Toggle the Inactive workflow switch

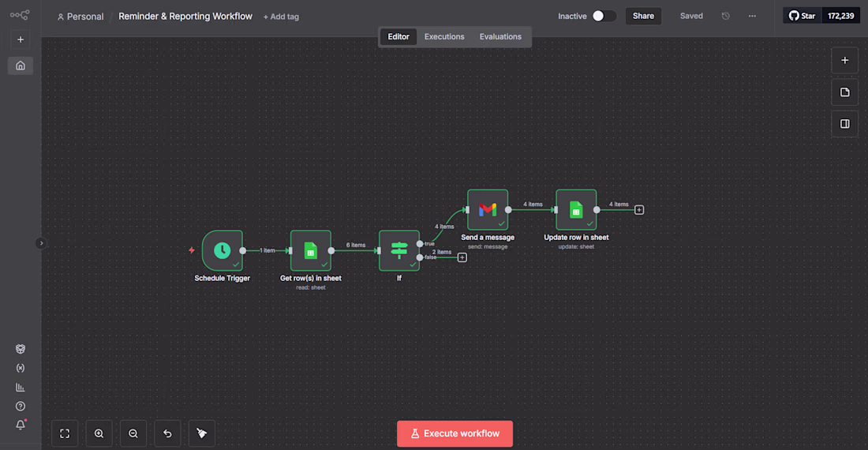604,16
